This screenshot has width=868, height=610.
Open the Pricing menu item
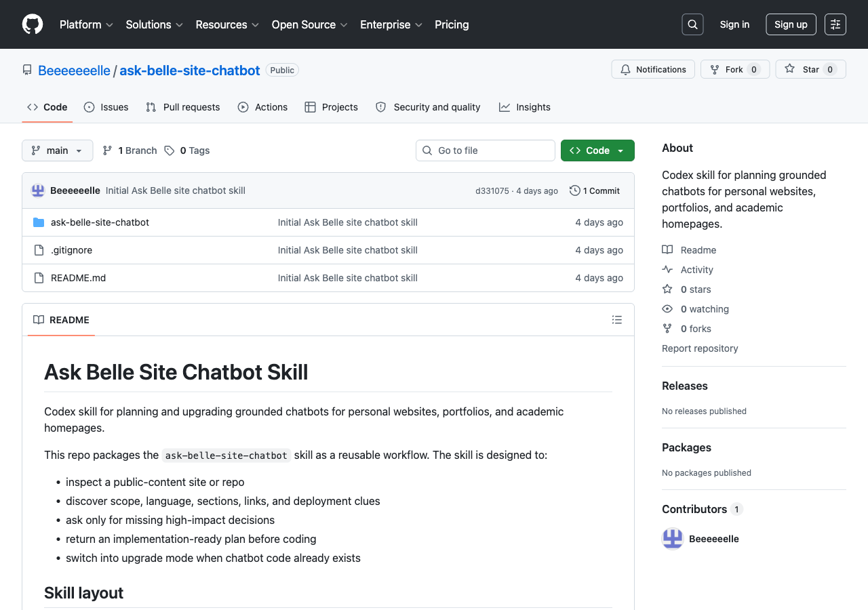point(452,24)
